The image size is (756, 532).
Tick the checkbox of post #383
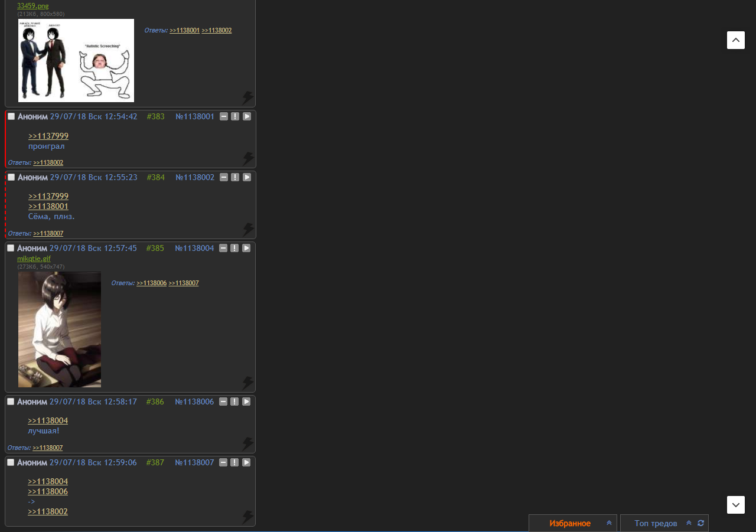[x=11, y=116]
